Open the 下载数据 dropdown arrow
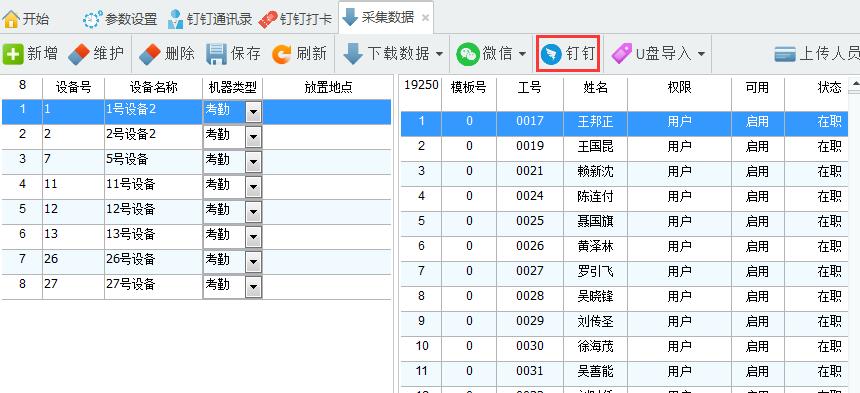Screen dimensions: 860x393 439,54
